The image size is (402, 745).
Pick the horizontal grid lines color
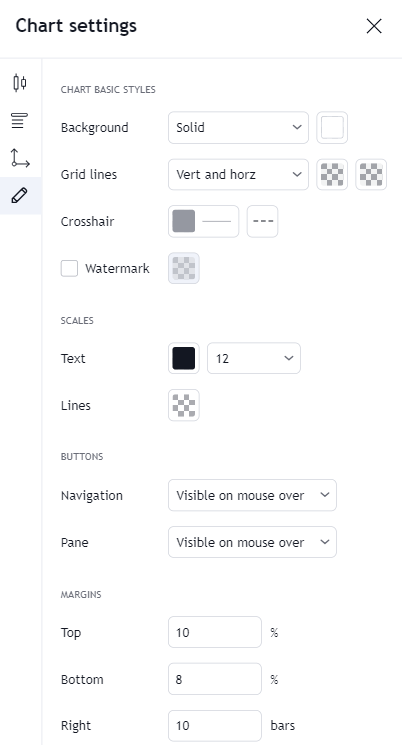pyautogui.click(x=371, y=174)
